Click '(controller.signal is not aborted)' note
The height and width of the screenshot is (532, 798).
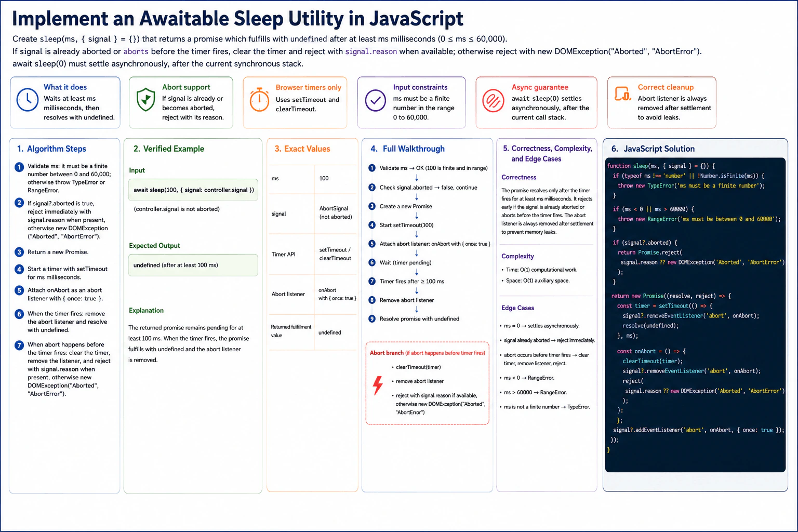[x=177, y=209]
